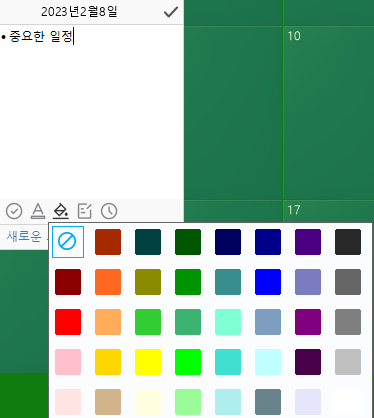Select the silver gray swatch
The image size is (374, 418).
point(348,362)
